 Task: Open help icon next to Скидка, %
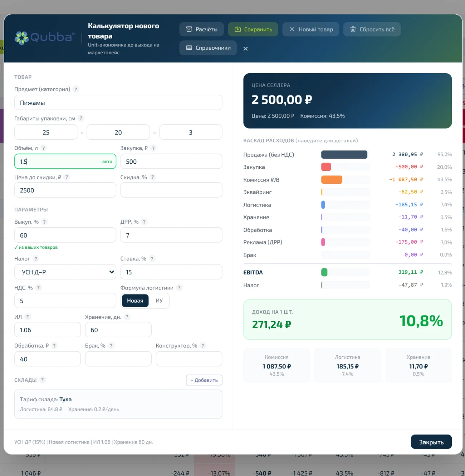tap(152, 177)
